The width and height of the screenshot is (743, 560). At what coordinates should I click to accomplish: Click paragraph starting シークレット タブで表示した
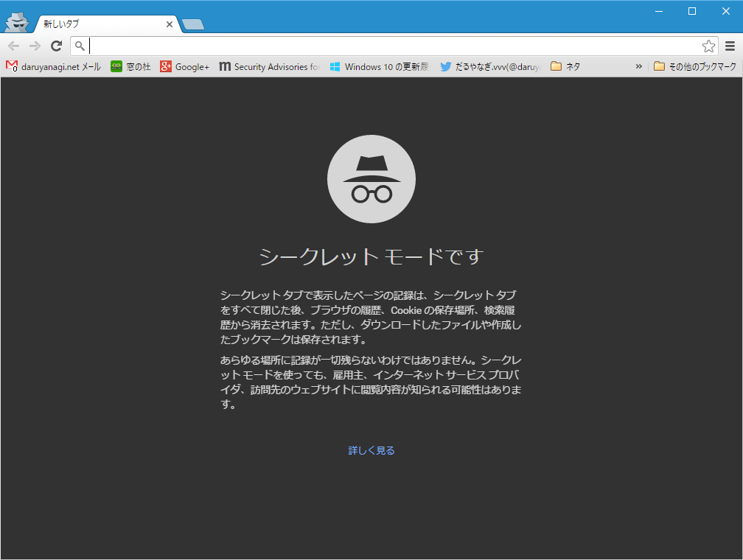coord(371,318)
